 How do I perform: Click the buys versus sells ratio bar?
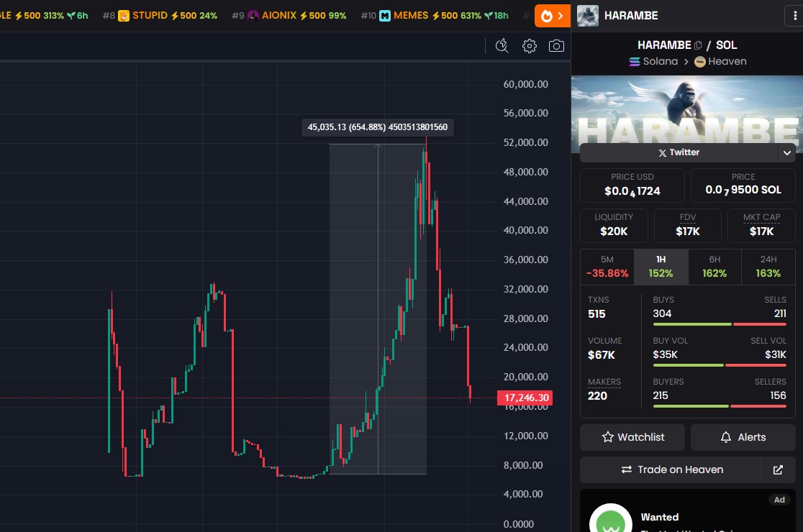720,324
